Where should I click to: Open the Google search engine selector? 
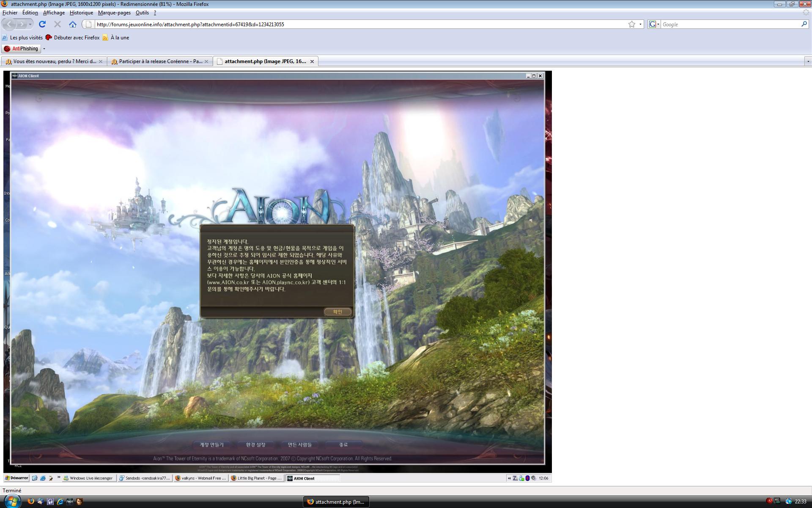[654, 24]
